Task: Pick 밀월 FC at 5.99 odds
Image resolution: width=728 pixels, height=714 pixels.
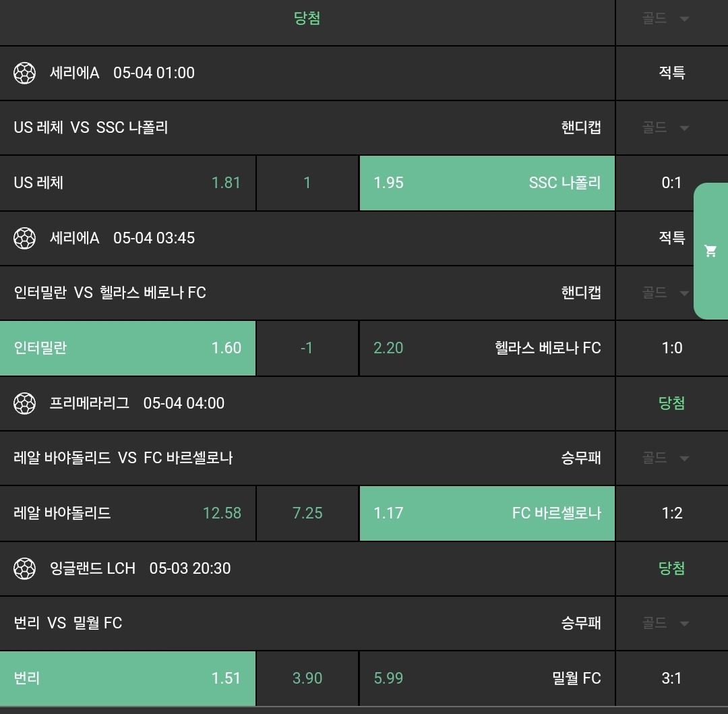Action: point(487,678)
